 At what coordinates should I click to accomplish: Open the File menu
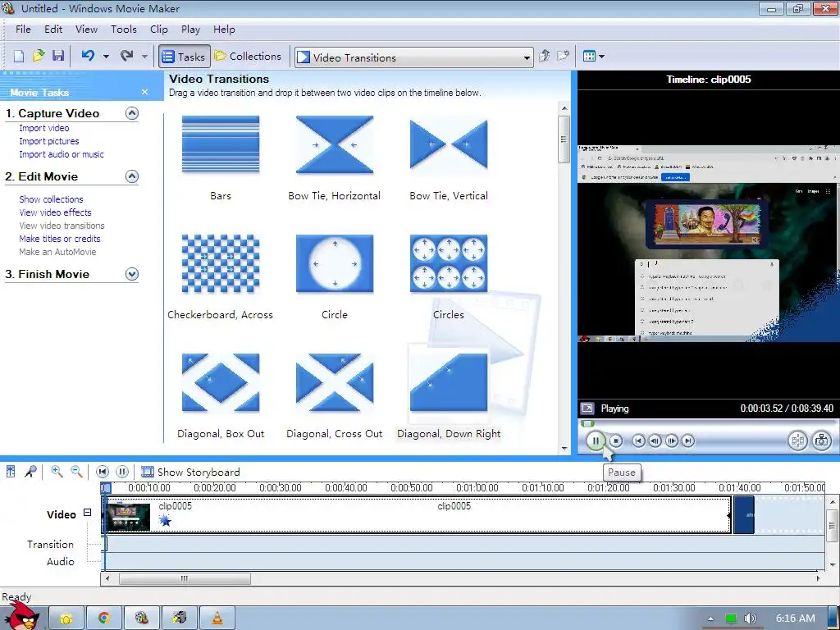click(x=23, y=30)
